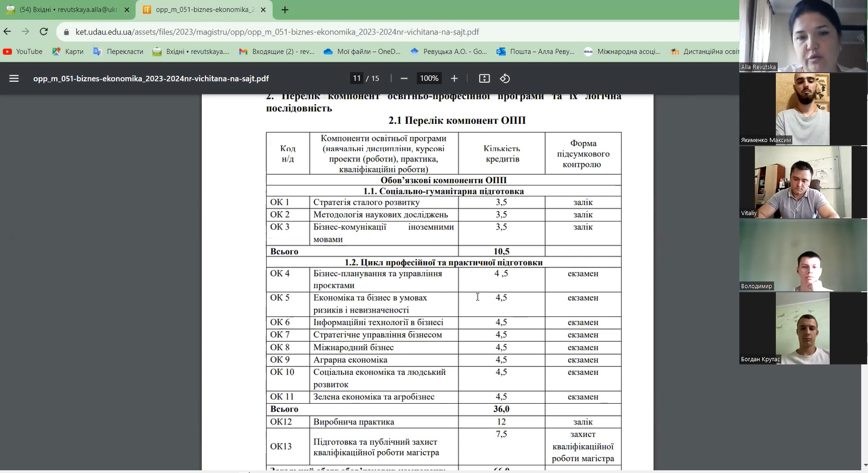Rotate the PDF counterclockwise
The width and height of the screenshot is (868, 473).
(505, 79)
